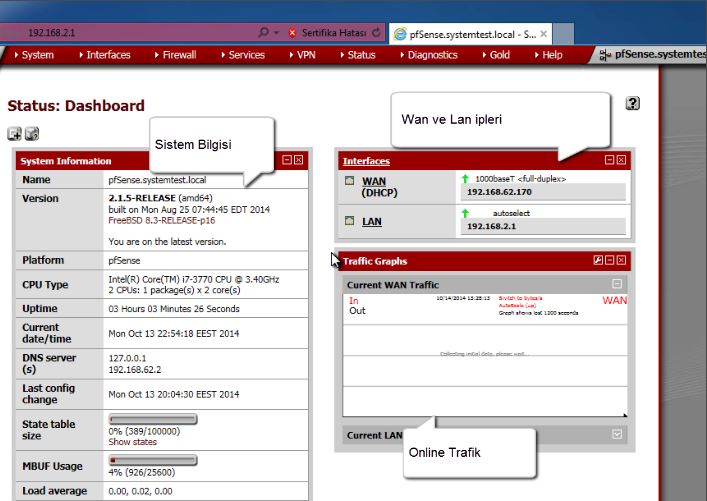
Task: Open the help question mark icon
Action: pos(632,103)
